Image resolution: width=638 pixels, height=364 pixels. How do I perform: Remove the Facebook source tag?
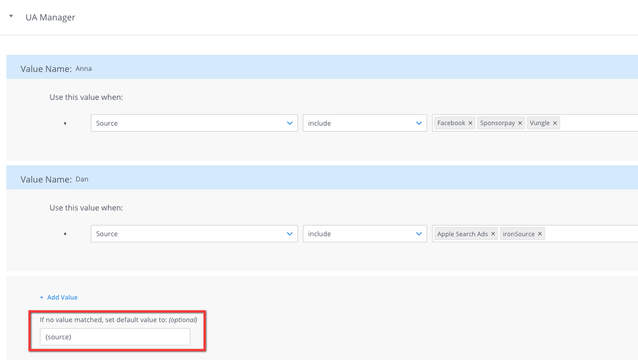click(470, 122)
